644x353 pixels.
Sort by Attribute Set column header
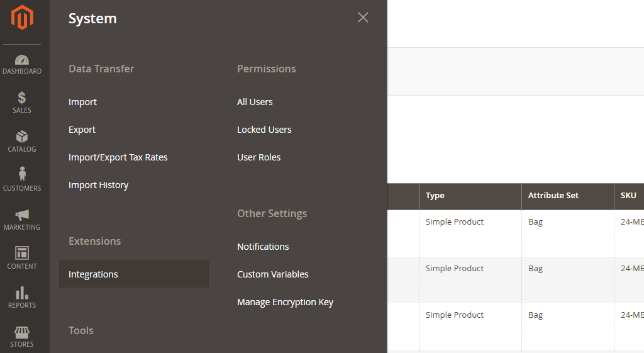(x=553, y=196)
